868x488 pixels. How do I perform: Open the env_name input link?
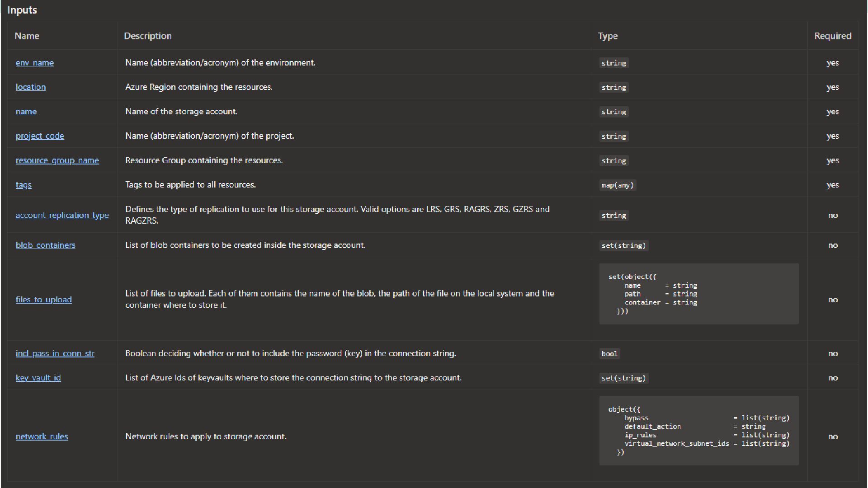point(34,63)
